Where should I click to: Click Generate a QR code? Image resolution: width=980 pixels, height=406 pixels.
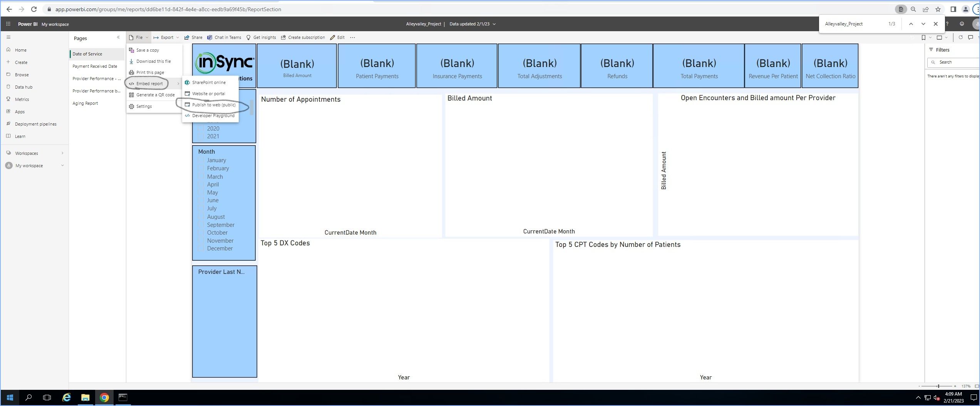[x=154, y=95]
